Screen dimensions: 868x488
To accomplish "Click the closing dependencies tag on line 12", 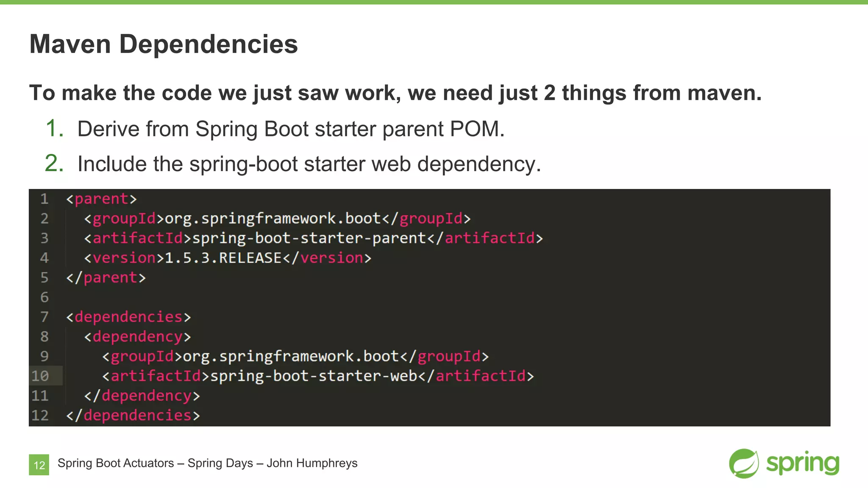I will 133,415.
